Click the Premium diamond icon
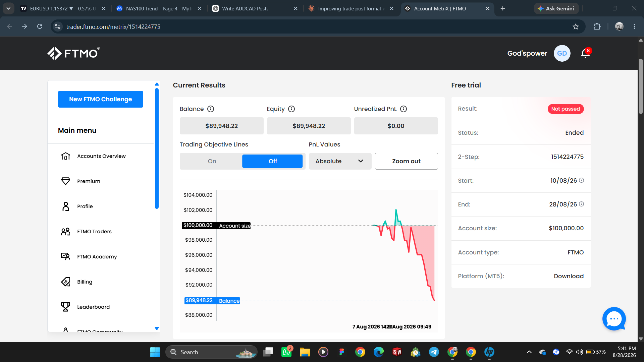The image size is (644, 362). tap(66, 181)
